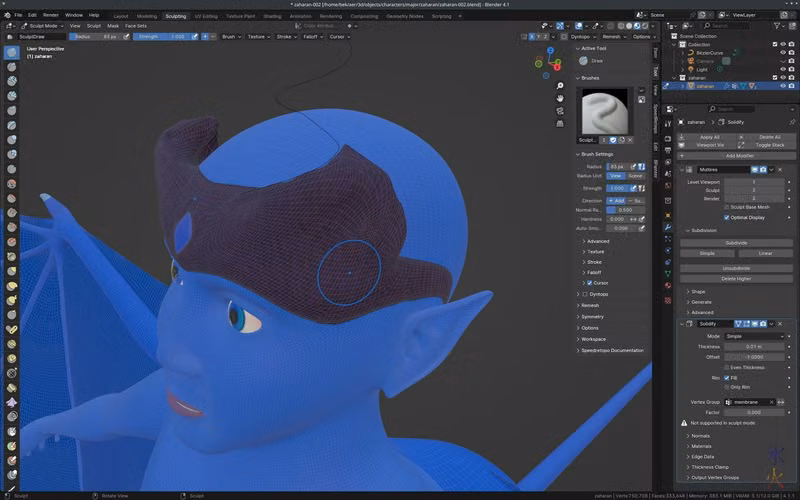
Task: Expand the Remesh panel in sidebar
Action: tap(588, 305)
